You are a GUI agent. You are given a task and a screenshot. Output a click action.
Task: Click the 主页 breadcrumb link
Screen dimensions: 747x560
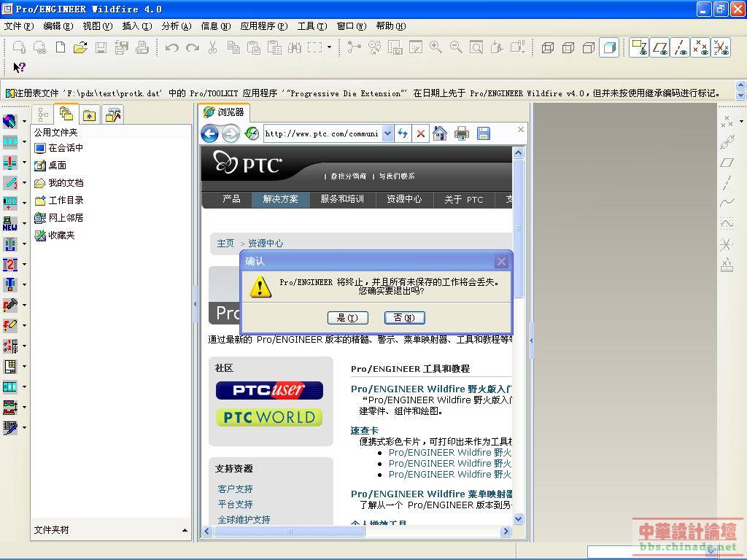point(225,244)
